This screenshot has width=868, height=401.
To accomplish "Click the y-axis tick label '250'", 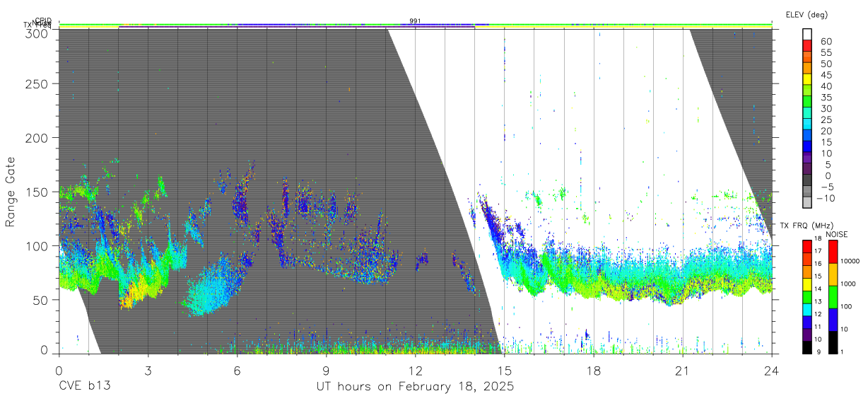I will coord(37,83).
